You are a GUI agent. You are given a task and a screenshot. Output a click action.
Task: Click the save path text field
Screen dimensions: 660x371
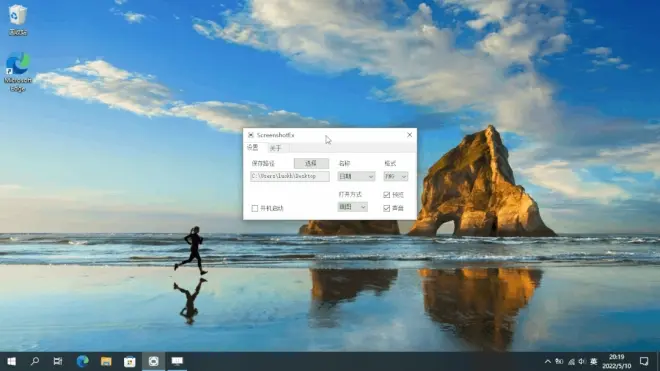[x=290, y=176]
